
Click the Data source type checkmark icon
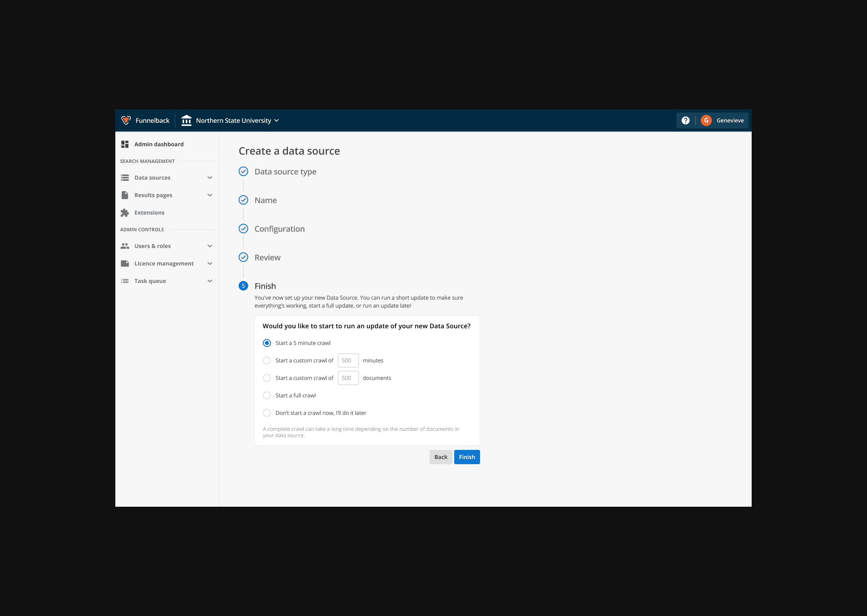pos(243,171)
